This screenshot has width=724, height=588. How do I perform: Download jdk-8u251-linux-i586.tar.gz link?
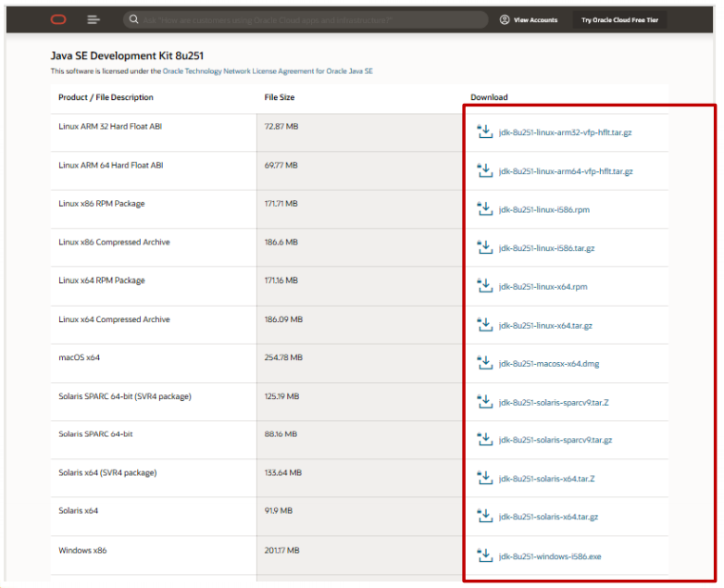[546, 248]
